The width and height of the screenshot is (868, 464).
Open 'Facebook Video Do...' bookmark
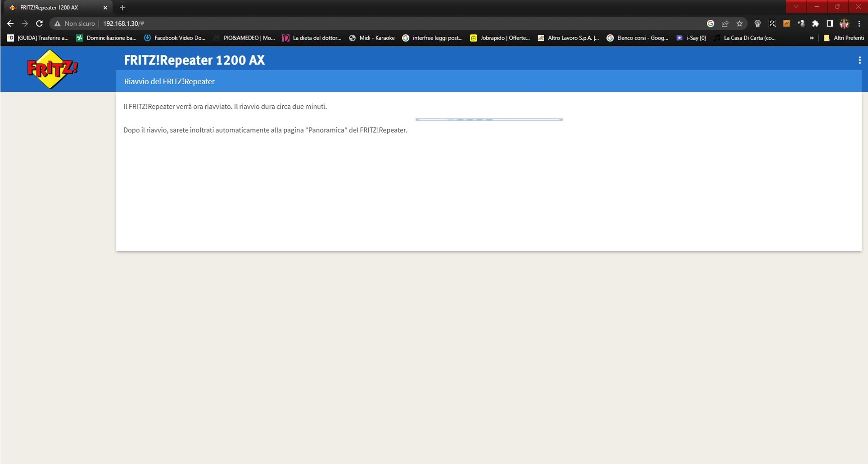click(x=175, y=38)
